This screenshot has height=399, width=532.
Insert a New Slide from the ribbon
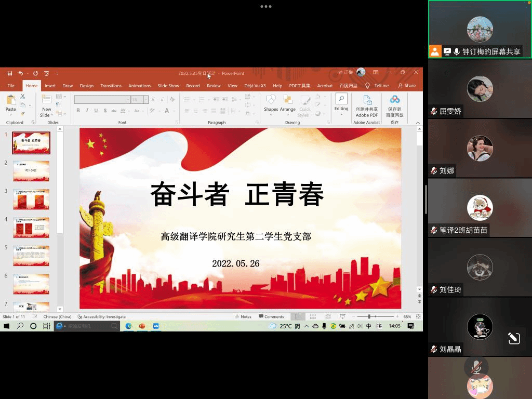click(x=46, y=100)
